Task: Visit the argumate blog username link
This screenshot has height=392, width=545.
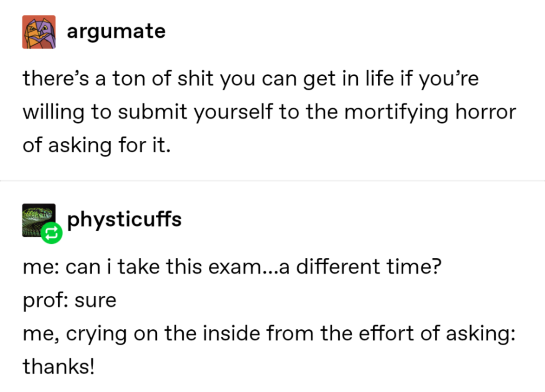Action: (116, 32)
